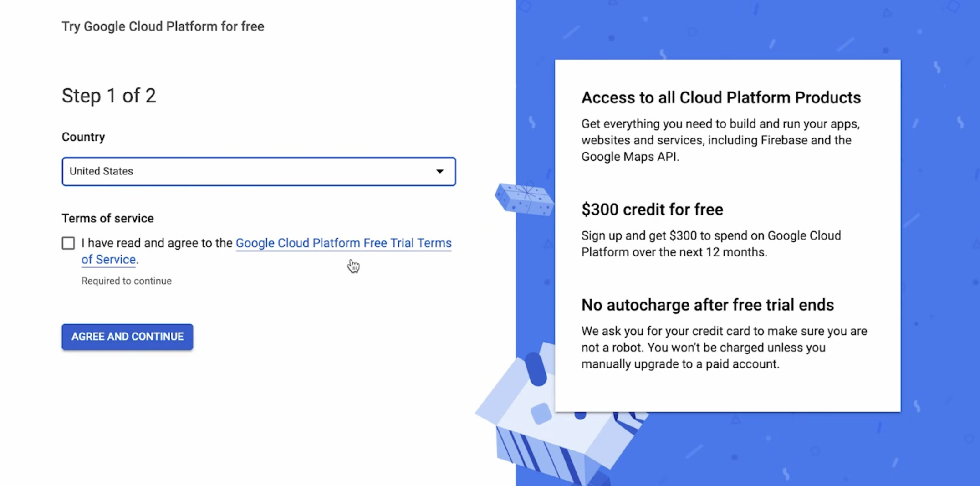Click the paragraph about spending $300 over 12 months
Image resolution: width=980 pixels, height=486 pixels.
711,244
